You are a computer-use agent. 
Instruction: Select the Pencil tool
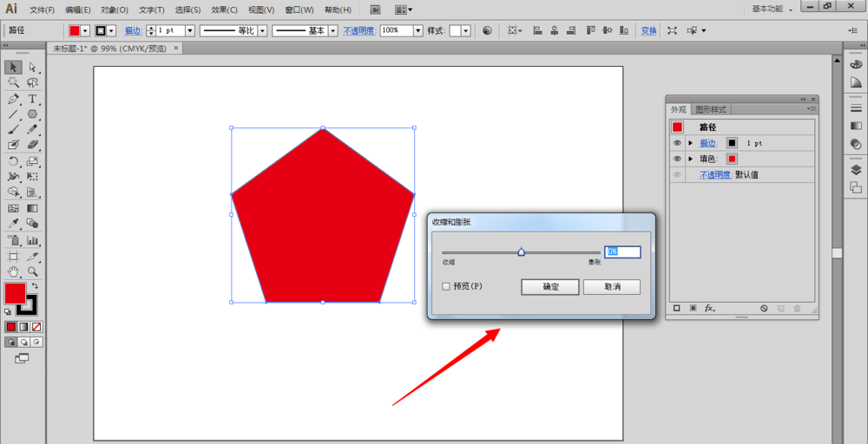click(33, 129)
